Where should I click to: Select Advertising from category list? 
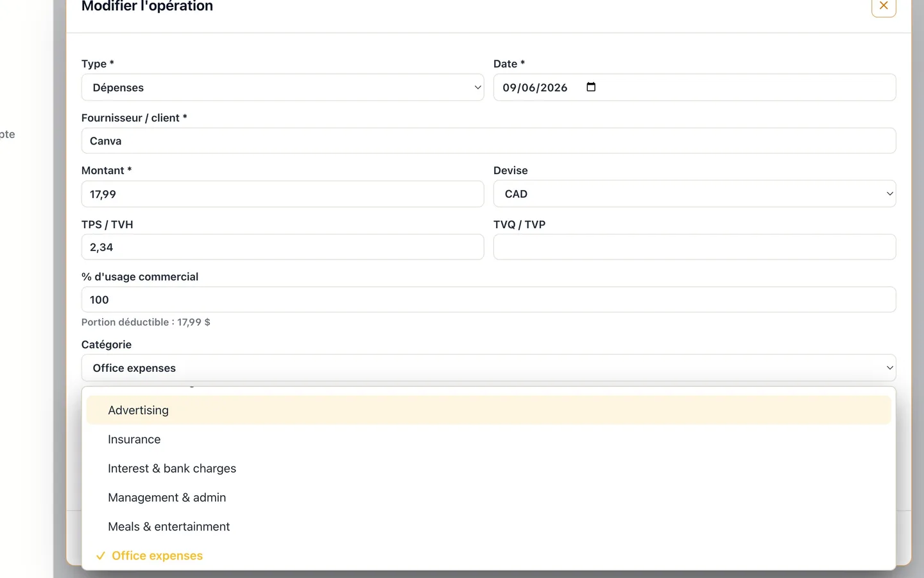click(488, 410)
